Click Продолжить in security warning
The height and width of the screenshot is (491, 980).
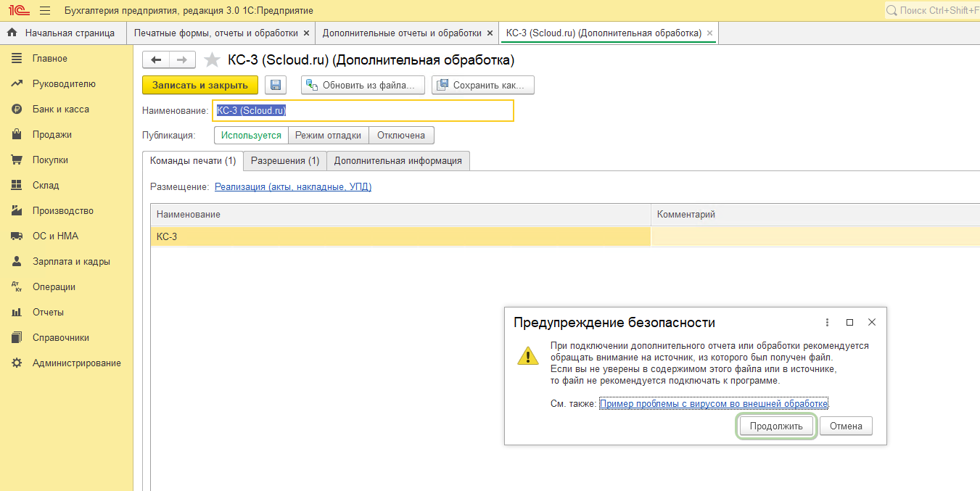[x=776, y=426]
